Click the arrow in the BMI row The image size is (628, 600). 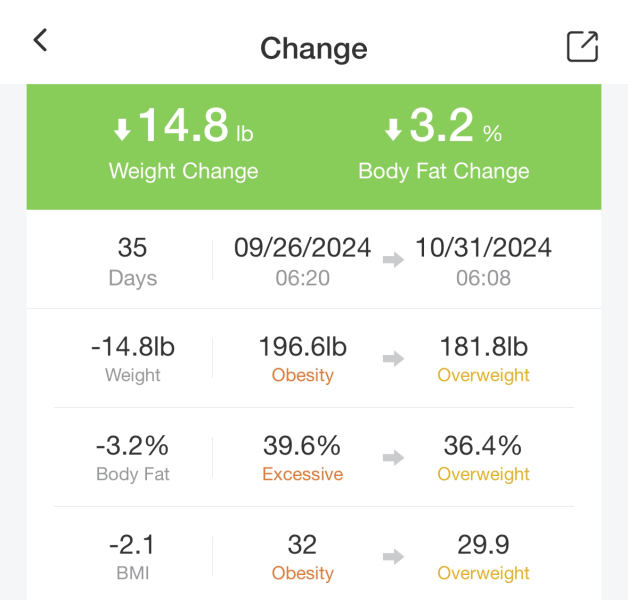[x=393, y=557]
